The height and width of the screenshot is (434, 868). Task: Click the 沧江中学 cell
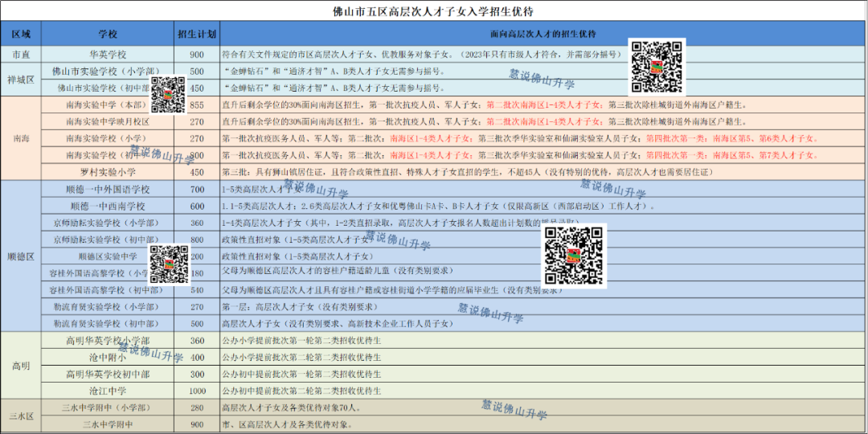(108, 391)
